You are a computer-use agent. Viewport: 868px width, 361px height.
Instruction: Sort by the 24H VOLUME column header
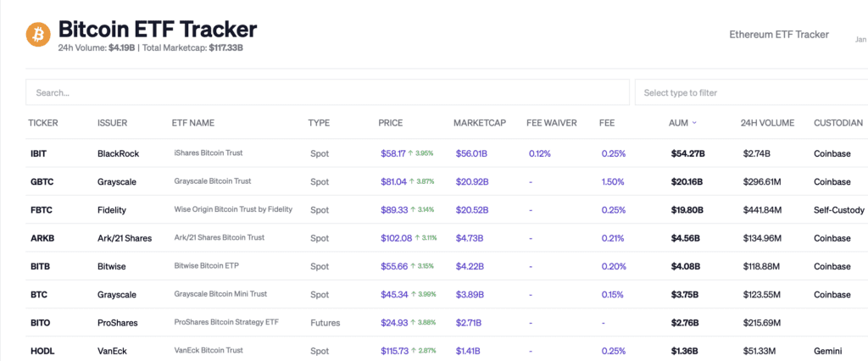(x=767, y=123)
